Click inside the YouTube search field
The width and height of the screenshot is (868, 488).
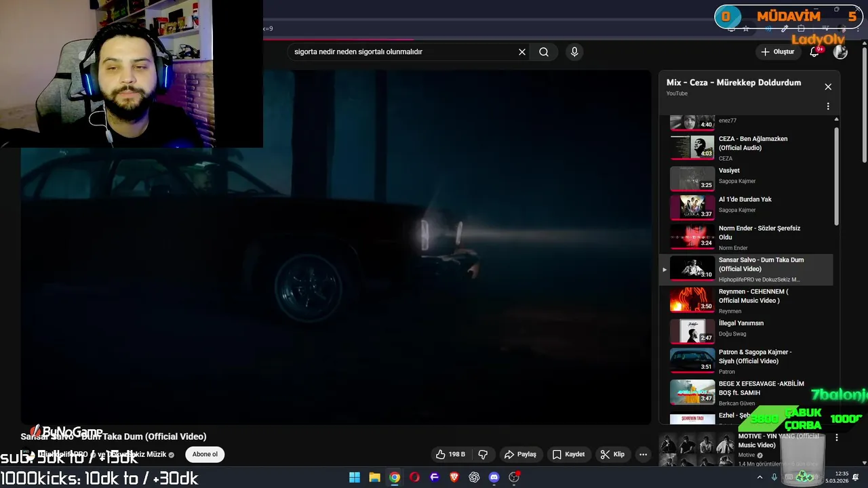[x=403, y=52]
